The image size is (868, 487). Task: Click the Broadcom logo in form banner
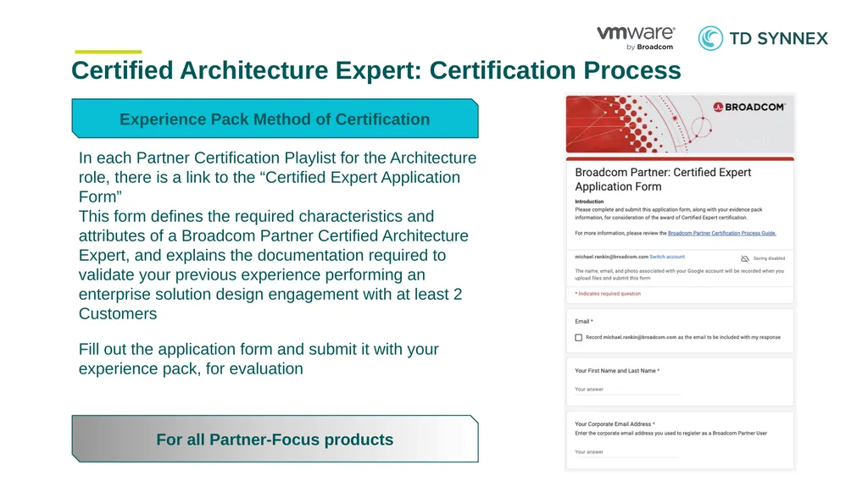(749, 107)
